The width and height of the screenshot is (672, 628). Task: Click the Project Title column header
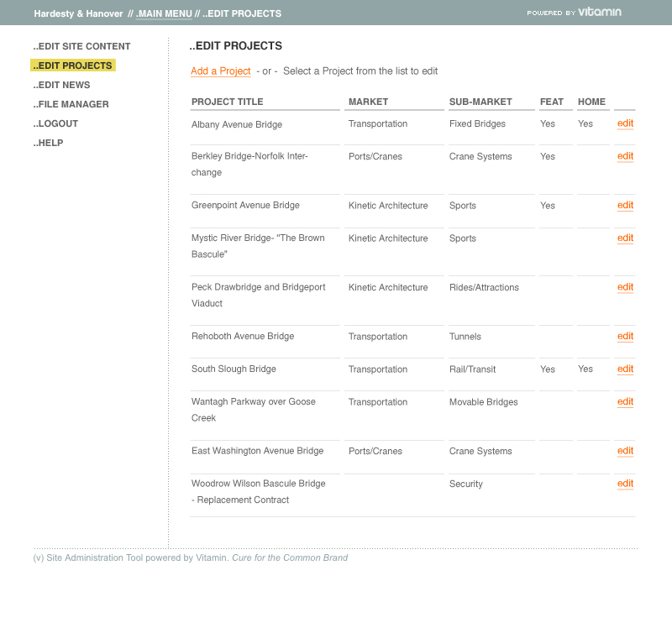228,102
